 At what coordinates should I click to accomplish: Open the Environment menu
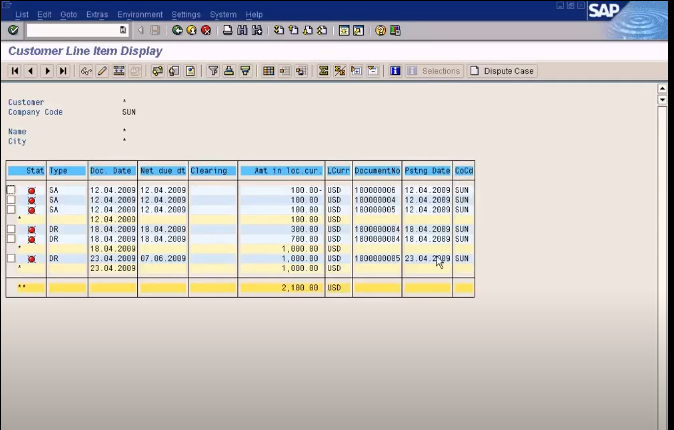[140, 15]
